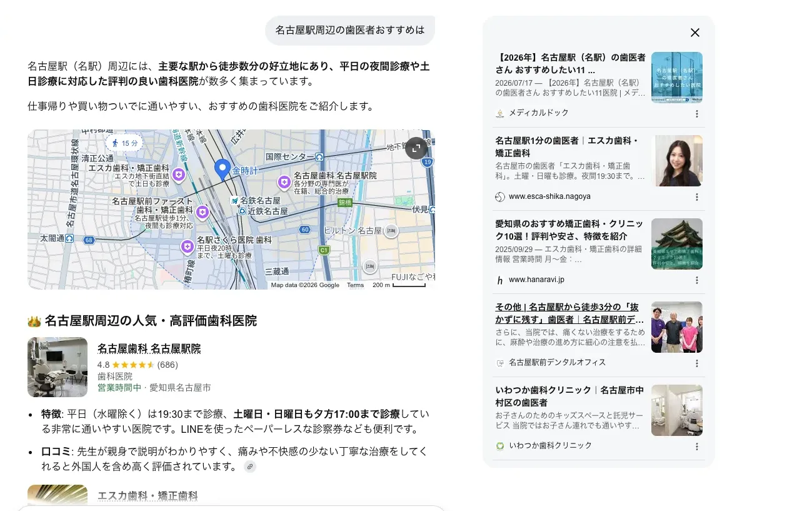Click the woman's photo for エスカ歯科 result

(x=677, y=161)
